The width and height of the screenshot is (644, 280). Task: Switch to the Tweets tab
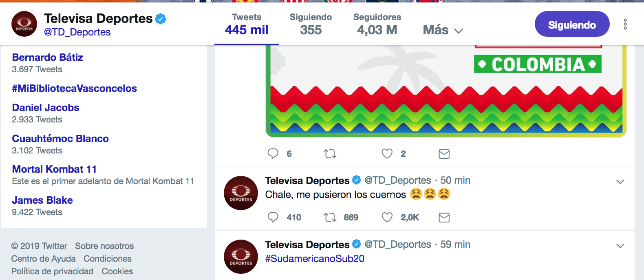point(247,24)
